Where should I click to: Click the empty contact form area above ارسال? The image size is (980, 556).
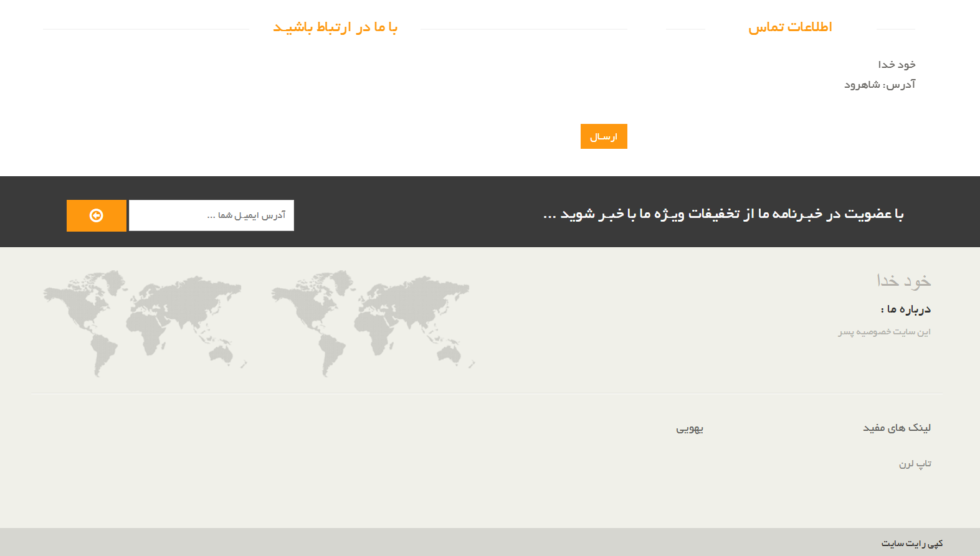click(335, 81)
